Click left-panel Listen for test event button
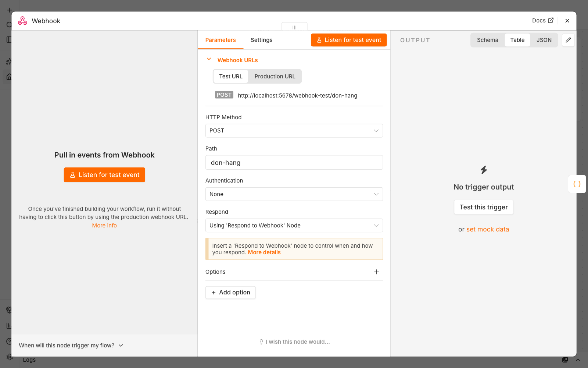588x368 pixels. click(104, 175)
